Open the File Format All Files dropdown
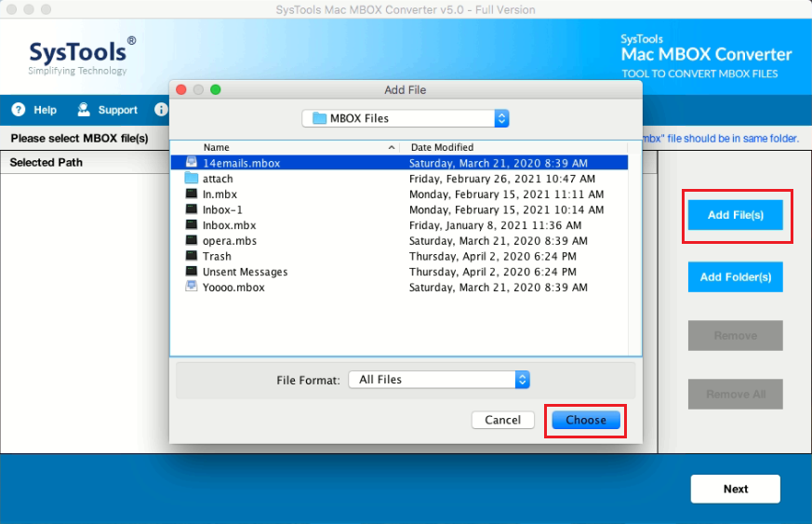Image resolution: width=812 pixels, height=524 pixels. [x=439, y=380]
